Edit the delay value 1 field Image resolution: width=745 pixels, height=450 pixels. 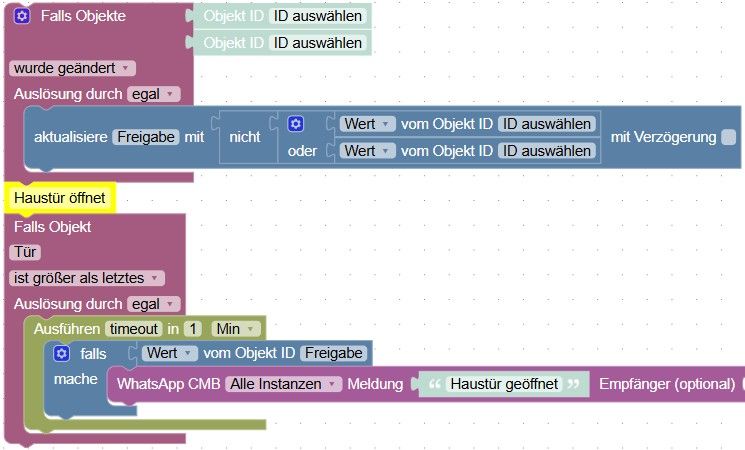pyautogui.click(x=193, y=329)
